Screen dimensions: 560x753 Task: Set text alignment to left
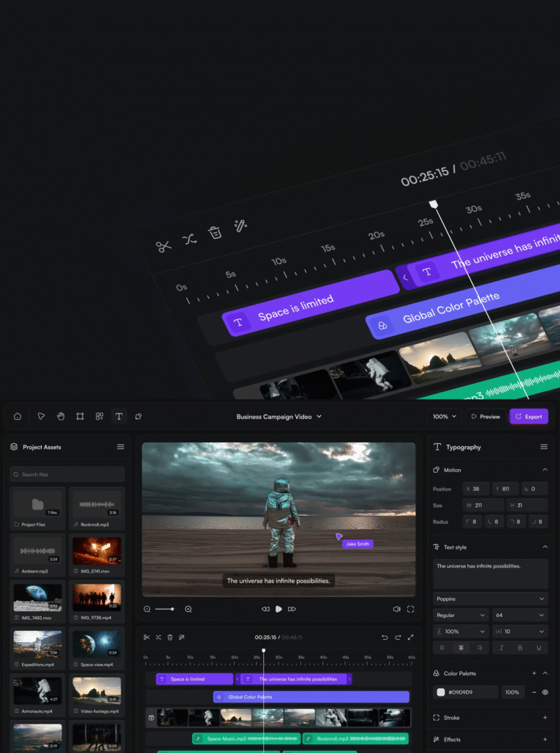[442, 648]
